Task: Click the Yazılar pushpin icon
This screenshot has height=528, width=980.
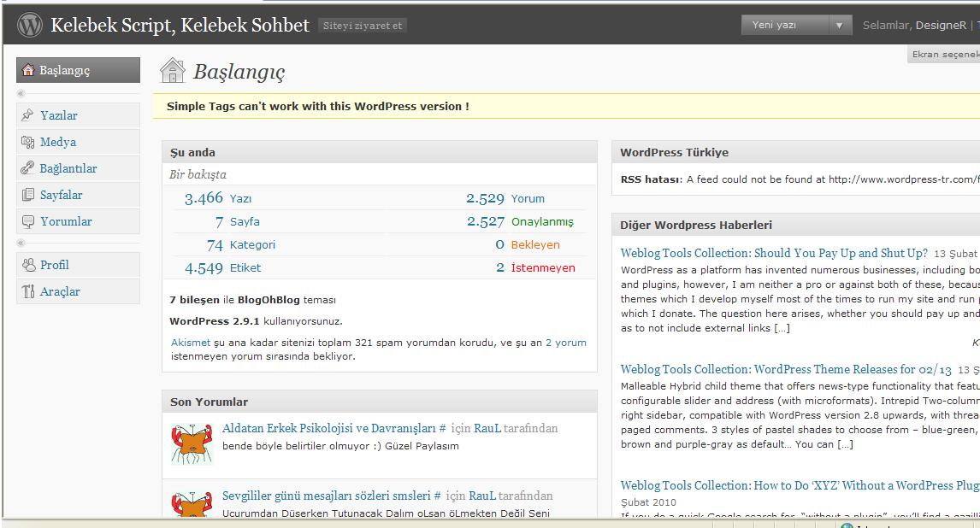Action: [27, 114]
